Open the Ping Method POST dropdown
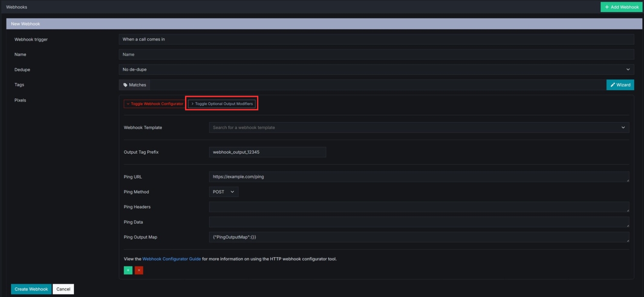Viewport: 644px width, 297px height. pyautogui.click(x=224, y=192)
